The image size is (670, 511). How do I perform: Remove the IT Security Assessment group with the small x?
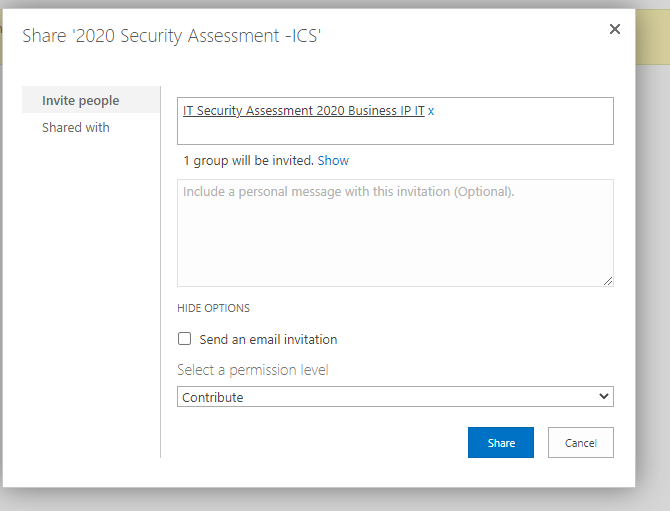431,111
